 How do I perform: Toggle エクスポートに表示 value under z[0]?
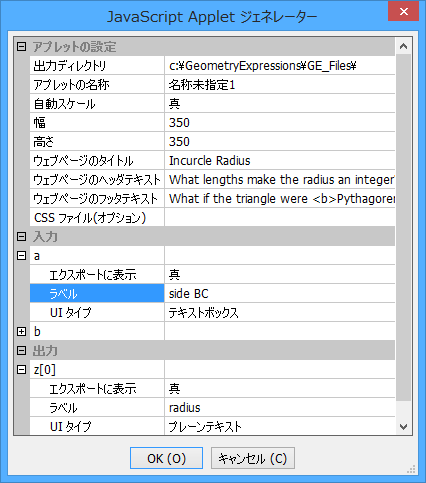tap(280, 388)
